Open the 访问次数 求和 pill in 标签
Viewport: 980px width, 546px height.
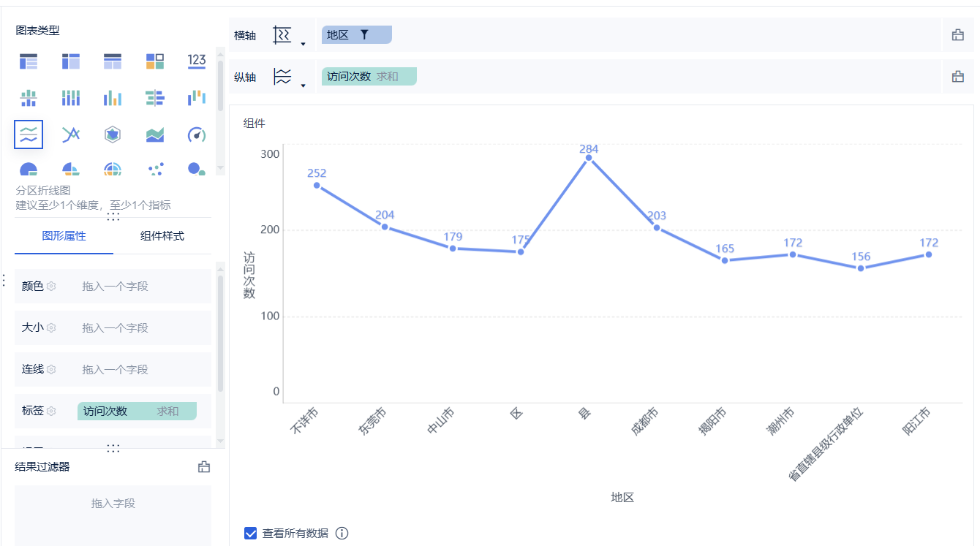coord(137,411)
